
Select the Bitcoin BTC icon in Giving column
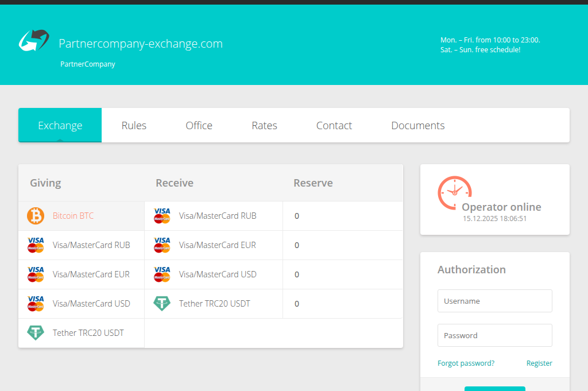[x=35, y=216]
